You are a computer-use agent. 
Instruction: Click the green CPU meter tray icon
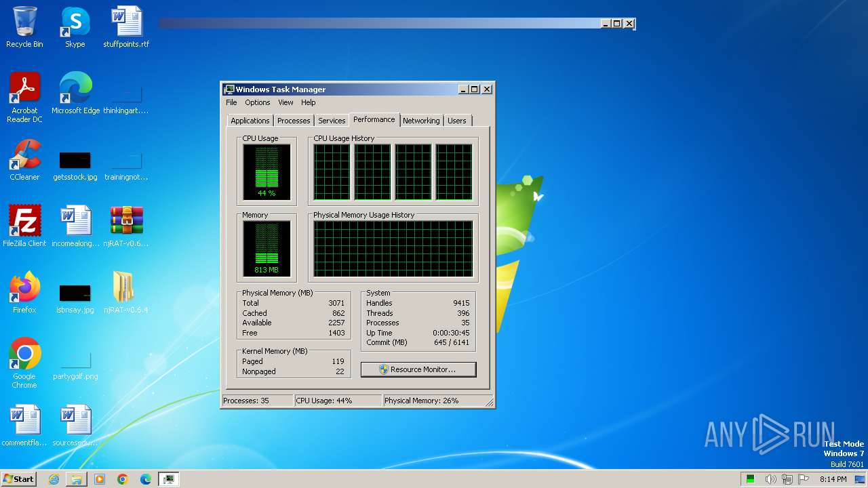coord(751,479)
